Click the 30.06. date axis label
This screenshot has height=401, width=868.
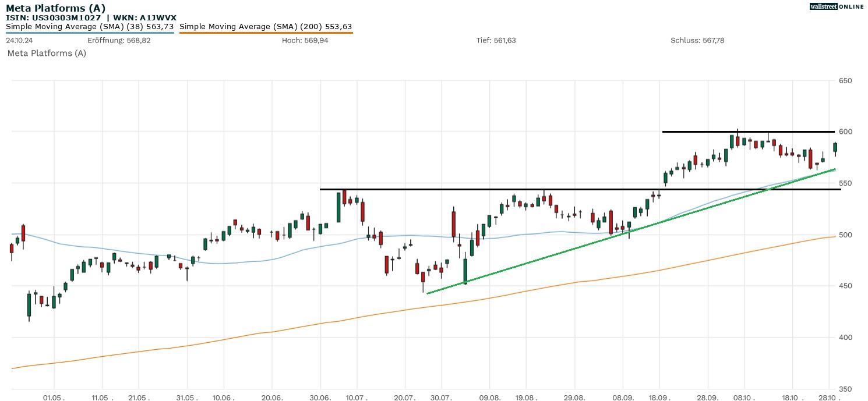tap(320, 396)
